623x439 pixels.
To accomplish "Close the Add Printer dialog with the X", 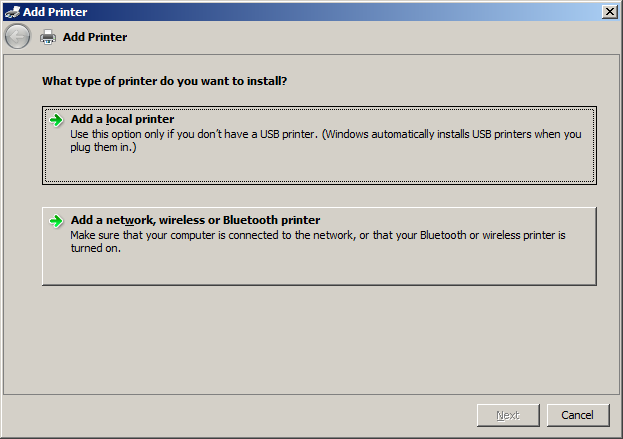I will click(x=609, y=12).
